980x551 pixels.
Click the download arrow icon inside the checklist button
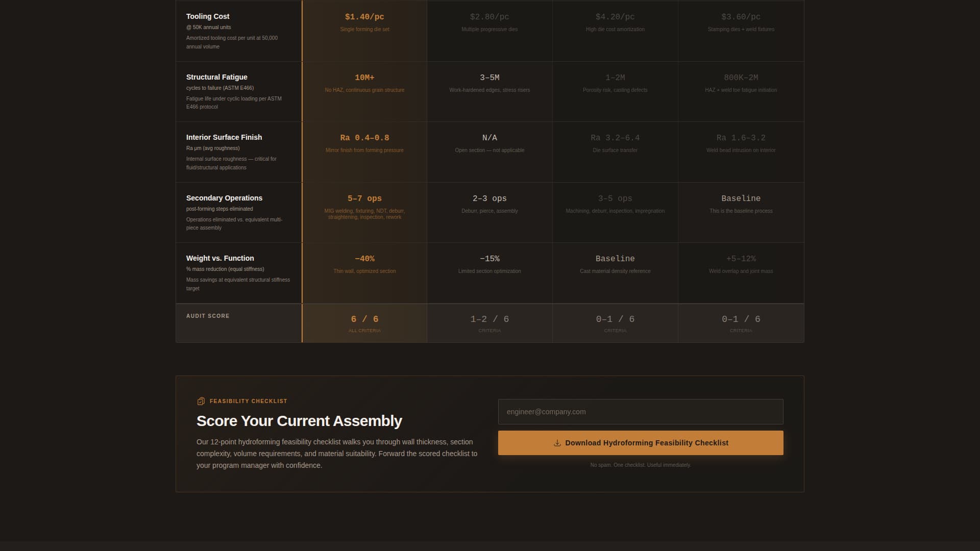coord(556,443)
